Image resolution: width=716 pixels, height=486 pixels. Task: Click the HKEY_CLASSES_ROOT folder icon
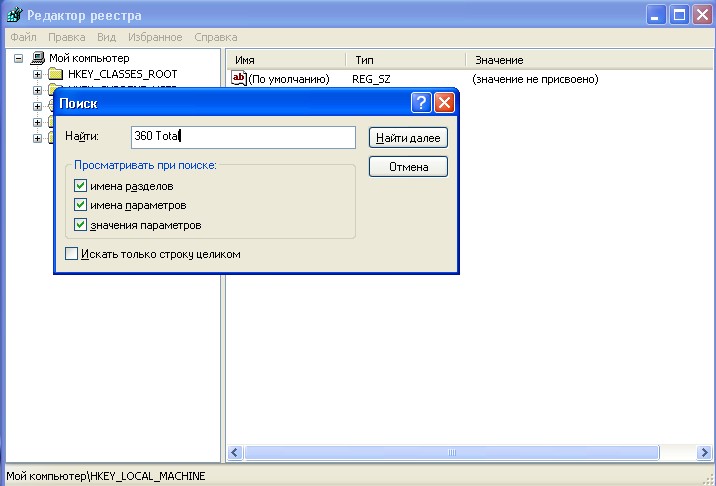tap(55, 74)
